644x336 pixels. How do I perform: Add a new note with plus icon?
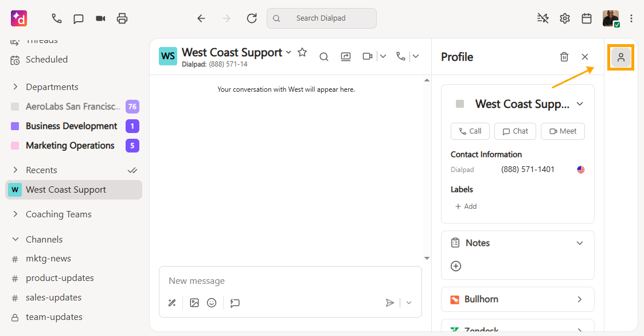click(456, 266)
